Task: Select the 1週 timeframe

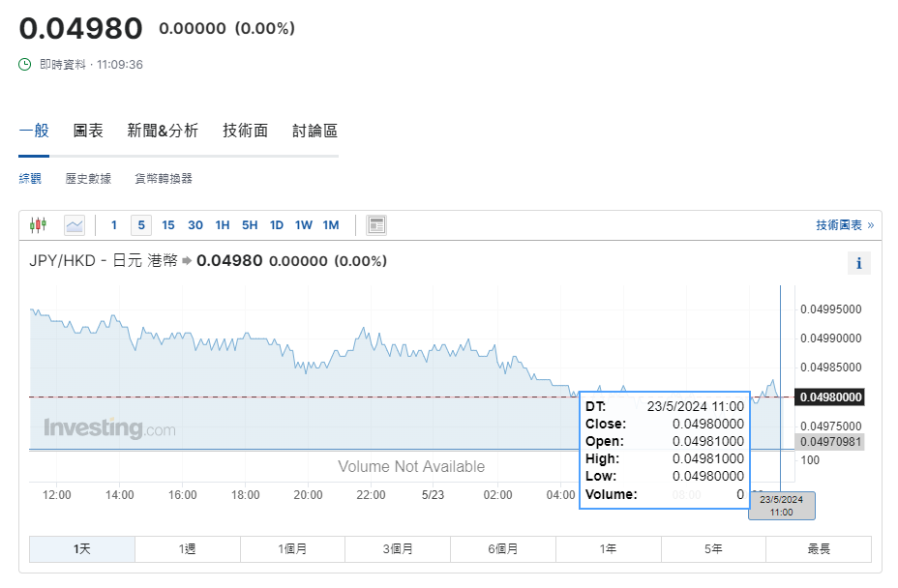Action: point(187,548)
